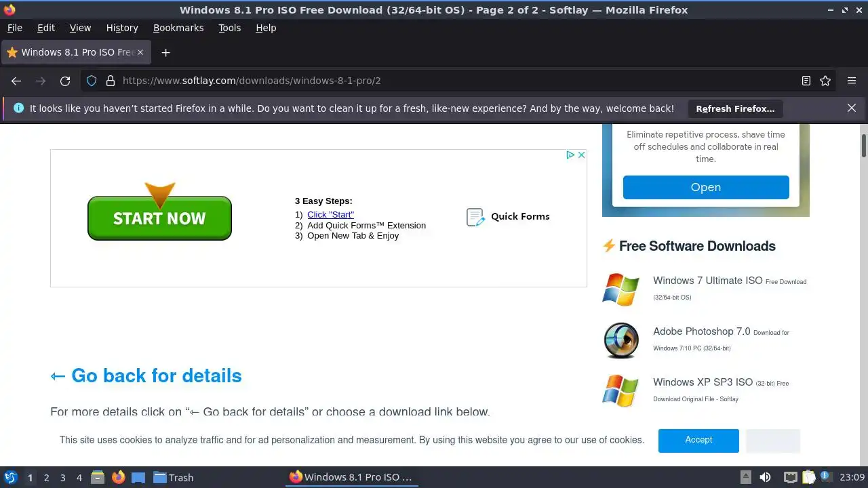868x488 pixels.
Task: Click the blue Open ad button
Action: coord(706,187)
